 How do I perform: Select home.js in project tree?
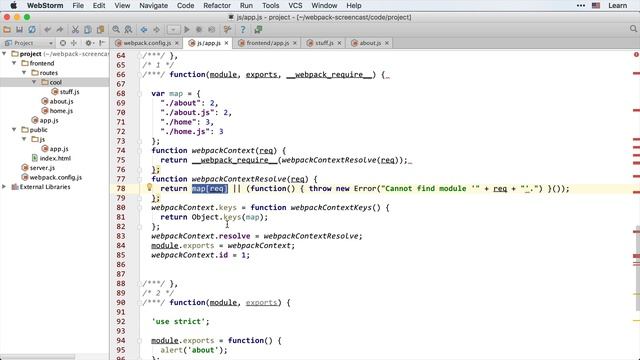(57, 111)
